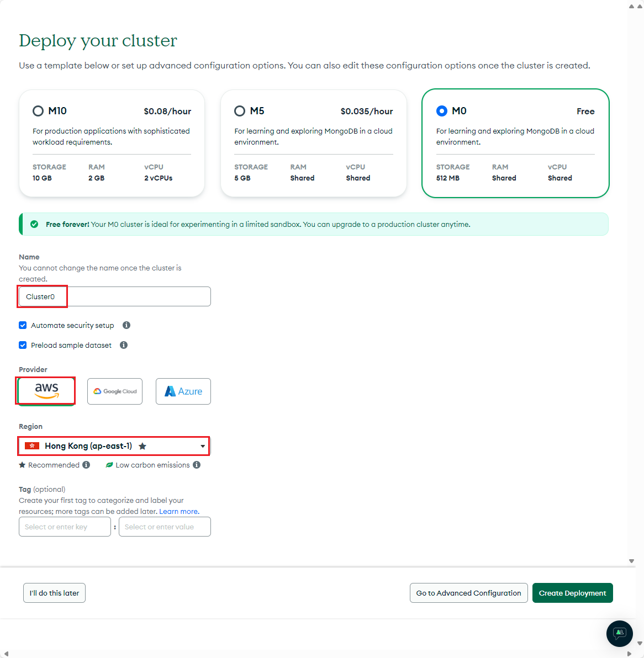Choose the Azure provider logo

pos(183,391)
